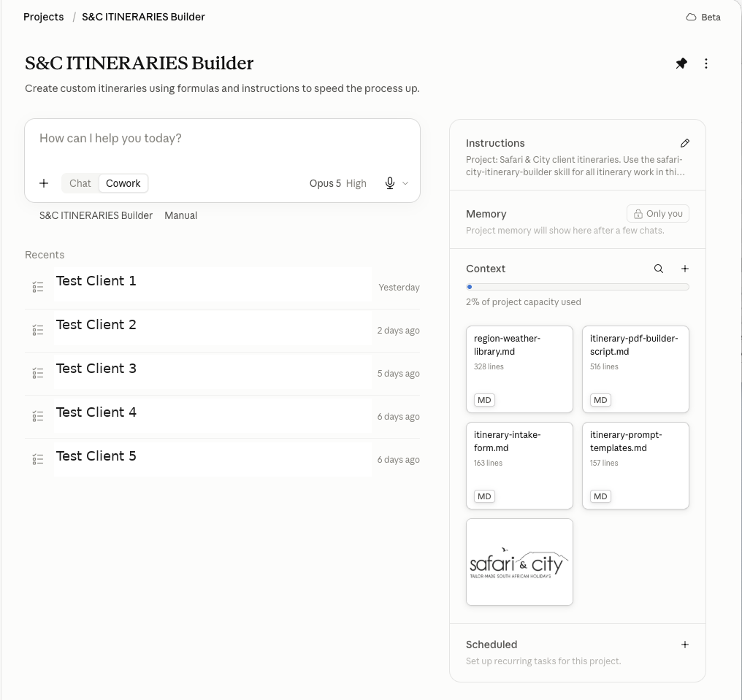Image resolution: width=742 pixels, height=700 pixels.
Task: Click the Yesterday timestamp
Action: tap(399, 288)
